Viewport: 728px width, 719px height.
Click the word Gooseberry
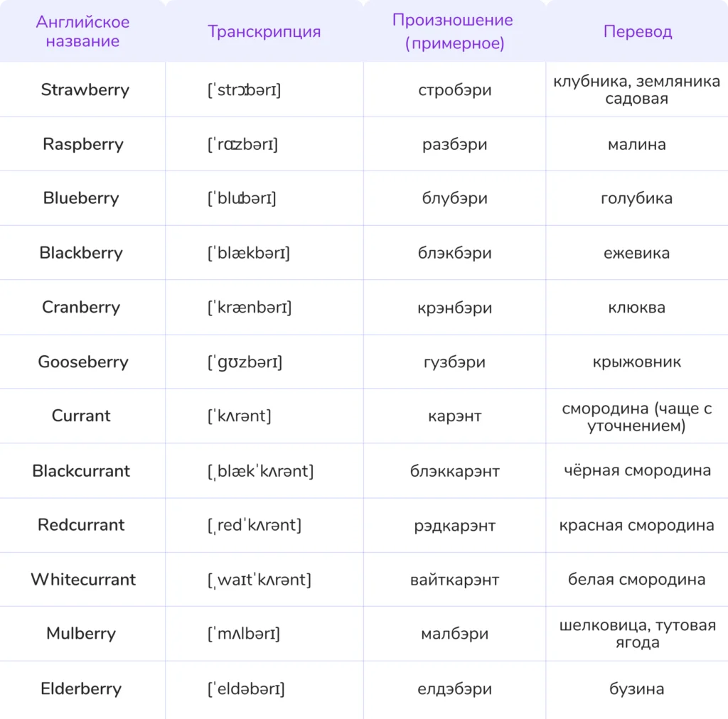pos(83,362)
